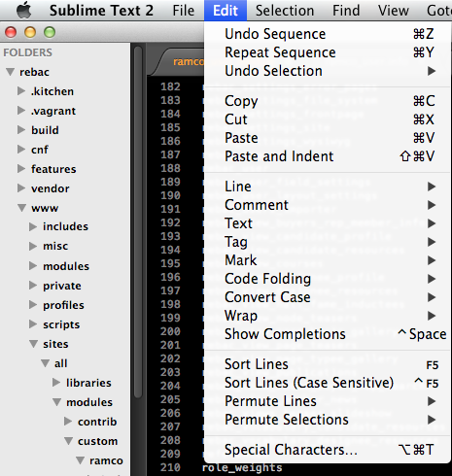
Task: Close the open Edit menu
Action: 226,11
